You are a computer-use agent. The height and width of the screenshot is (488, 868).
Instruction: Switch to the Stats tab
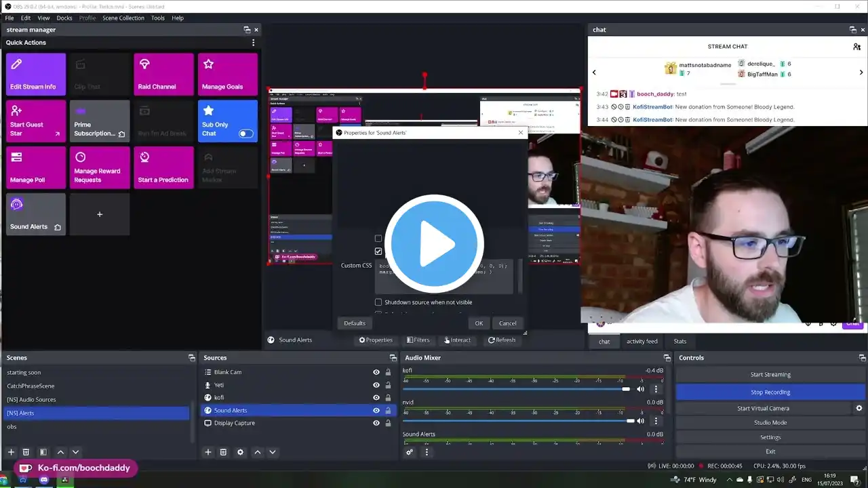679,342
